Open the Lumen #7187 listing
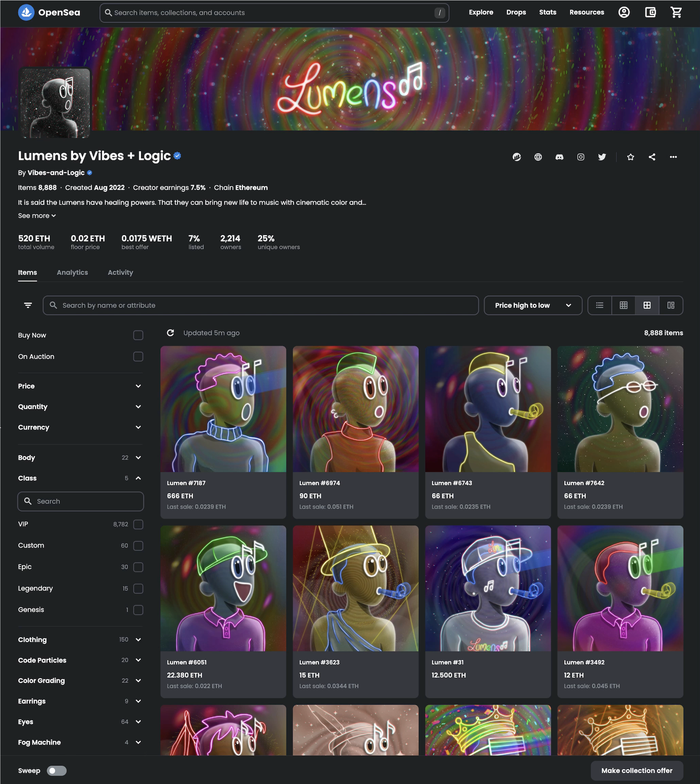Screen dimensions: 700x784 coord(223,432)
